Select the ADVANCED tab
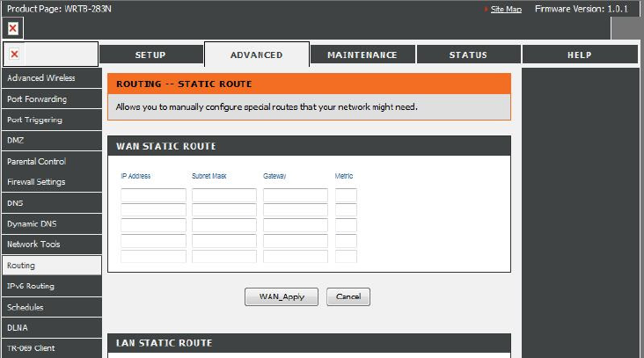The height and width of the screenshot is (358, 644). click(257, 55)
